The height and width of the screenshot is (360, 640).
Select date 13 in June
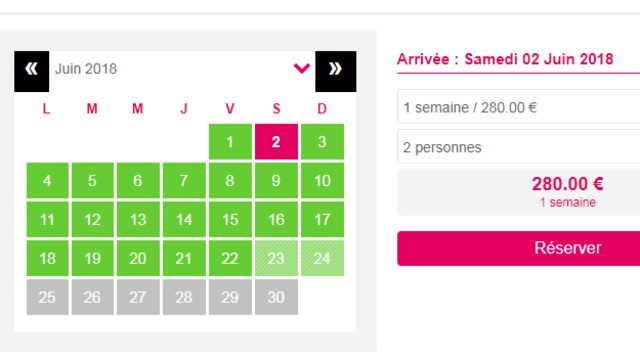(x=138, y=219)
